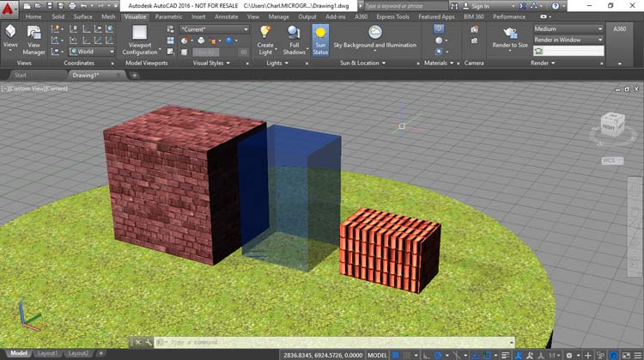Click the Full Shadows icon
Screen dimensions: 644x360
[x=294, y=35]
